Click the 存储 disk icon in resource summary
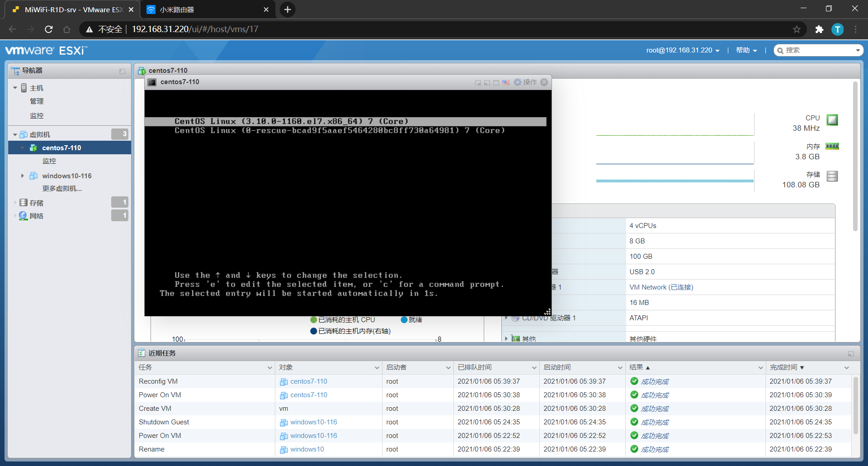This screenshot has height=466, width=868. 832,176
